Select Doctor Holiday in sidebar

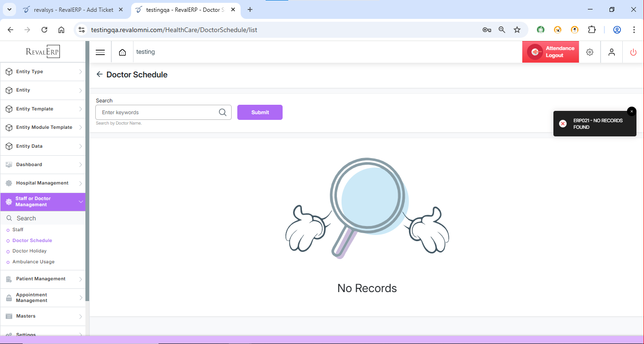29,251
